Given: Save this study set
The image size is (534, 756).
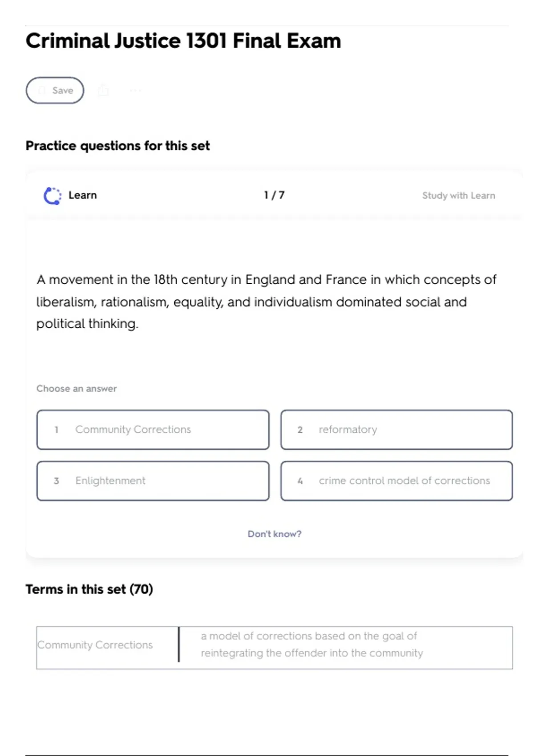Looking at the screenshot, I should click(x=54, y=90).
